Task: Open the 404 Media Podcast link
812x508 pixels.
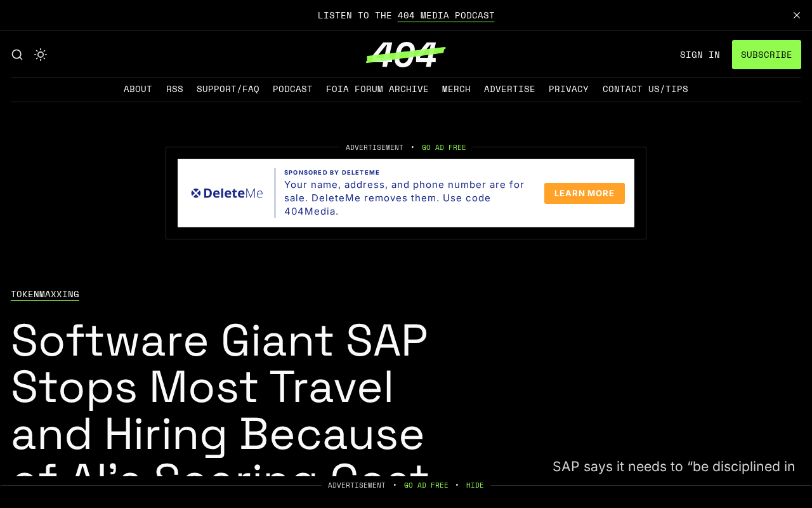Action: 446,15
